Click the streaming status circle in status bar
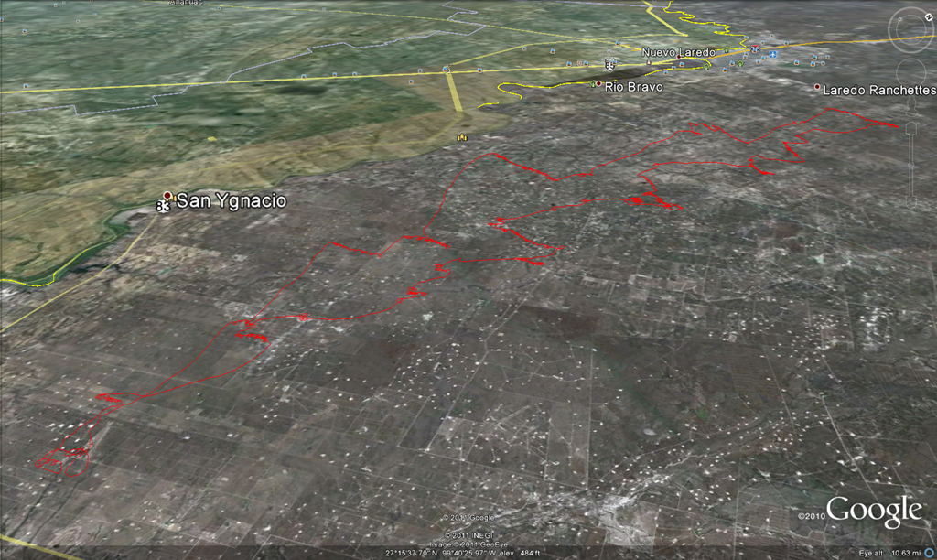The width and height of the screenshot is (937, 560). pyautogui.click(x=928, y=553)
